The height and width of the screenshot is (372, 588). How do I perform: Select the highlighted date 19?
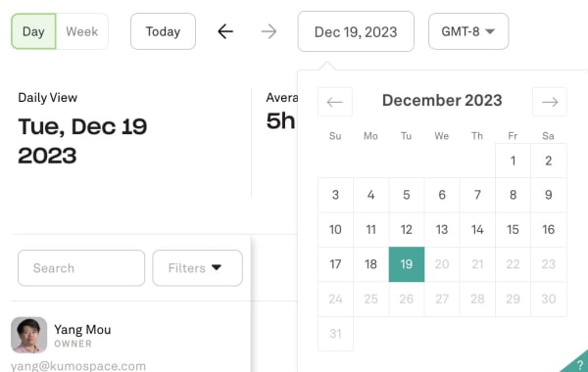[x=407, y=264]
